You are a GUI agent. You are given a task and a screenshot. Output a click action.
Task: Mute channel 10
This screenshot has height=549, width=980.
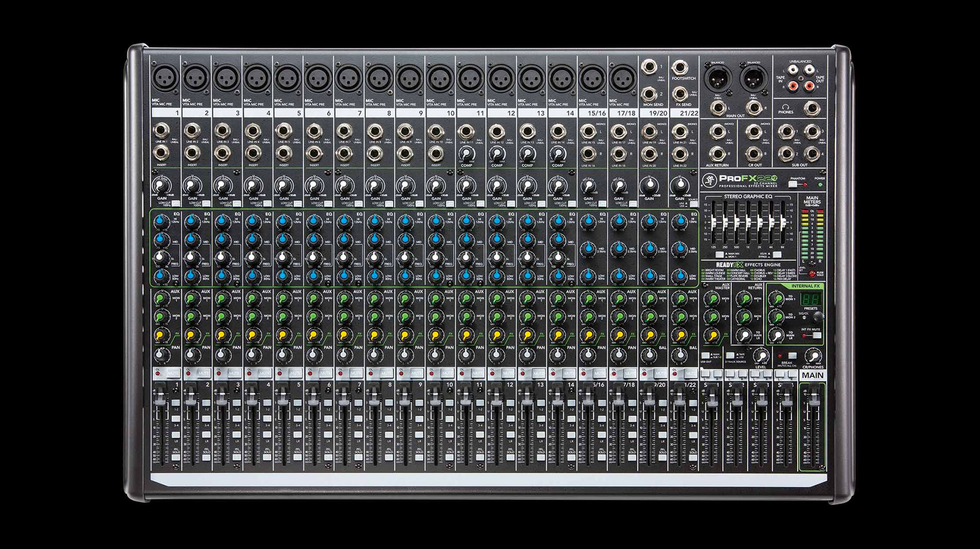click(x=448, y=373)
